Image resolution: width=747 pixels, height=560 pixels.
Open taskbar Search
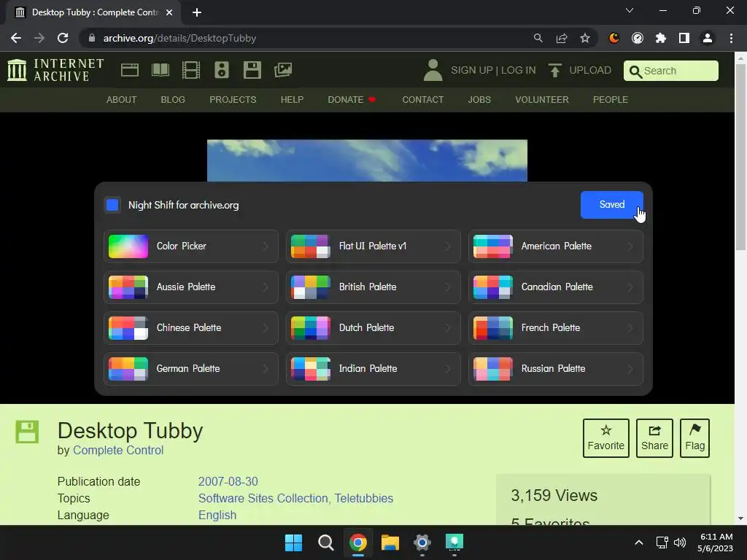point(326,542)
